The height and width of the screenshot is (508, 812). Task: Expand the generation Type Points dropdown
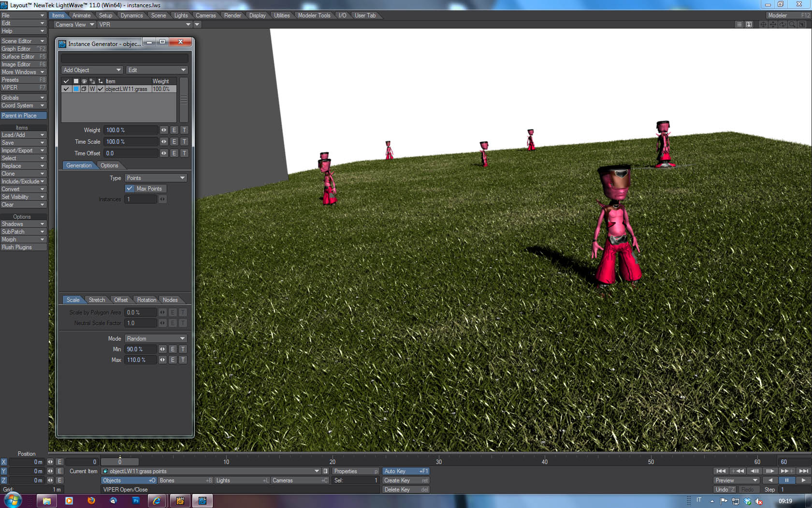pos(156,178)
